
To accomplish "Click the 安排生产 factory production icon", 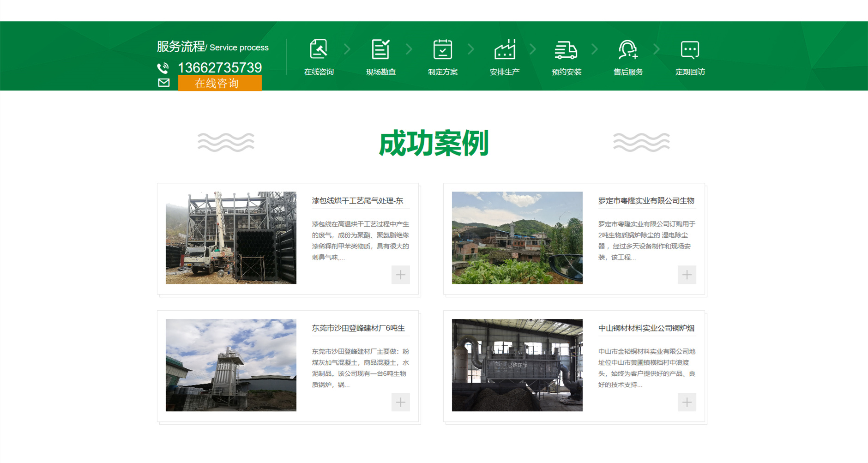I will [x=504, y=49].
